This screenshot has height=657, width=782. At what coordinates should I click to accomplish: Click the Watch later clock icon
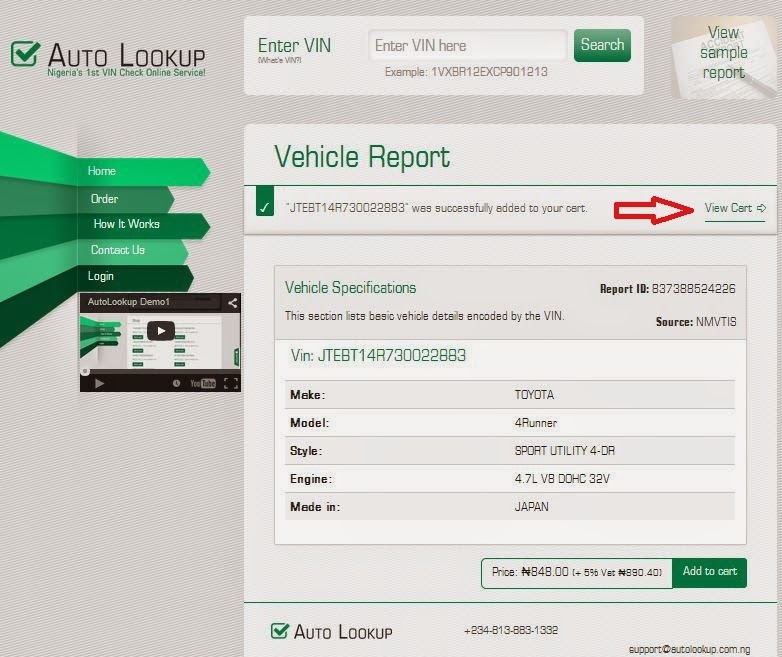pyautogui.click(x=176, y=383)
